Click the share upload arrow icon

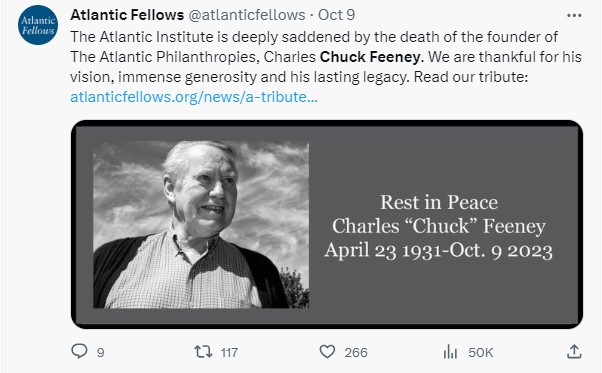(x=574, y=351)
